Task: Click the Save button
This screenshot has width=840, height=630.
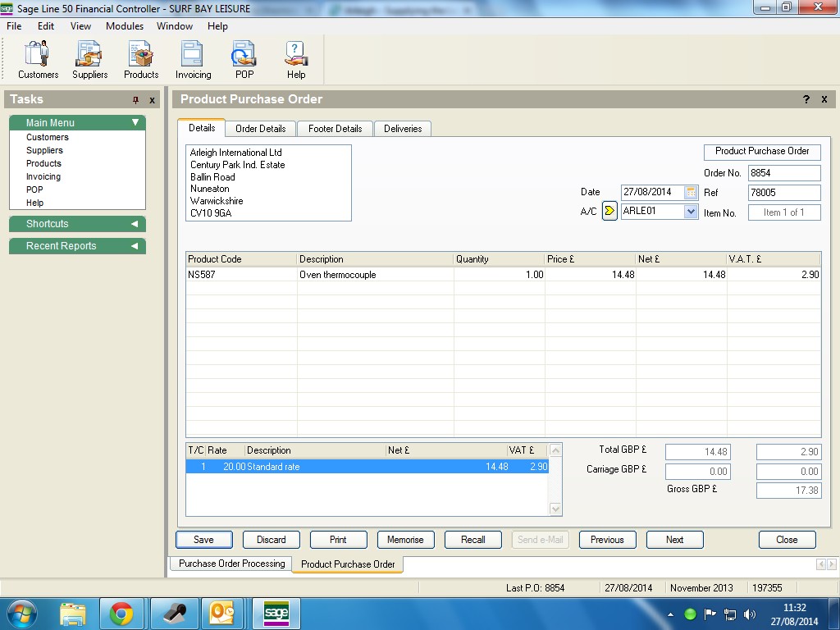Action: [x=203, y=540]
